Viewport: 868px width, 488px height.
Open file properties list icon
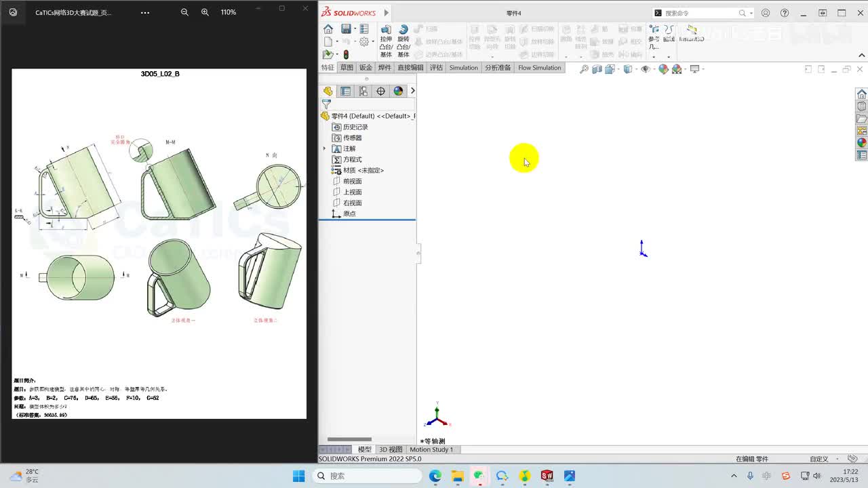[x=364, y=29]
